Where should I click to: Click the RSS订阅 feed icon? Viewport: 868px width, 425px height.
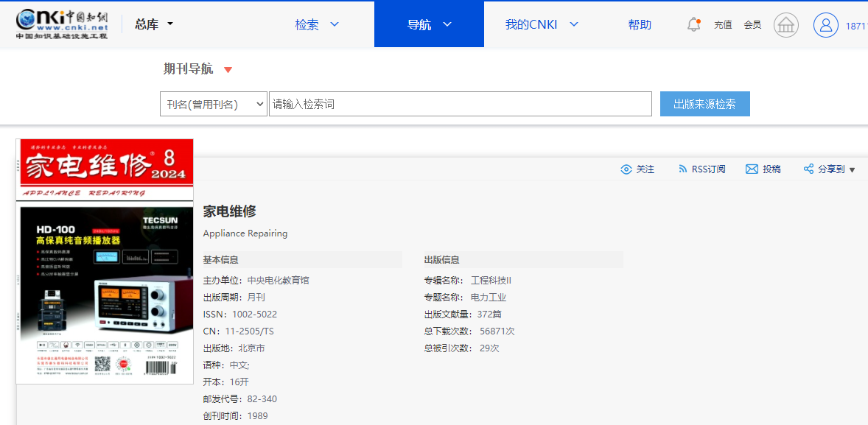coord(682,169)
